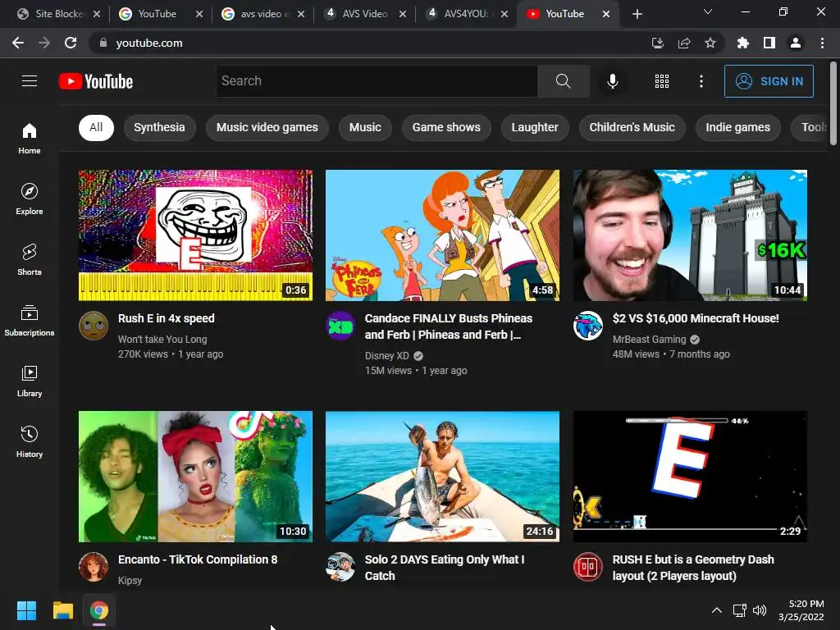Open File Explorer from taskbar
This screenshot has width=840, height=630.
(62, 610)
